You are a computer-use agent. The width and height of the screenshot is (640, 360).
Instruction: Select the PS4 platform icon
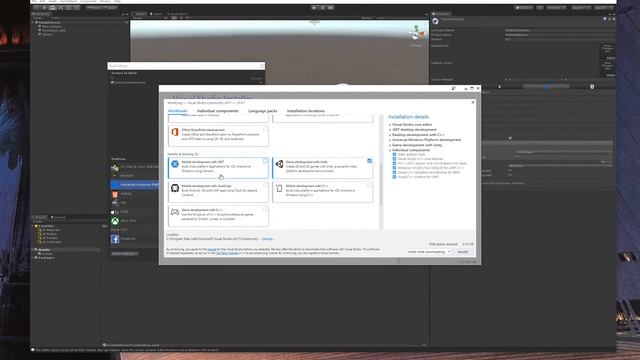pyautogui.click(x=115, y=230)
